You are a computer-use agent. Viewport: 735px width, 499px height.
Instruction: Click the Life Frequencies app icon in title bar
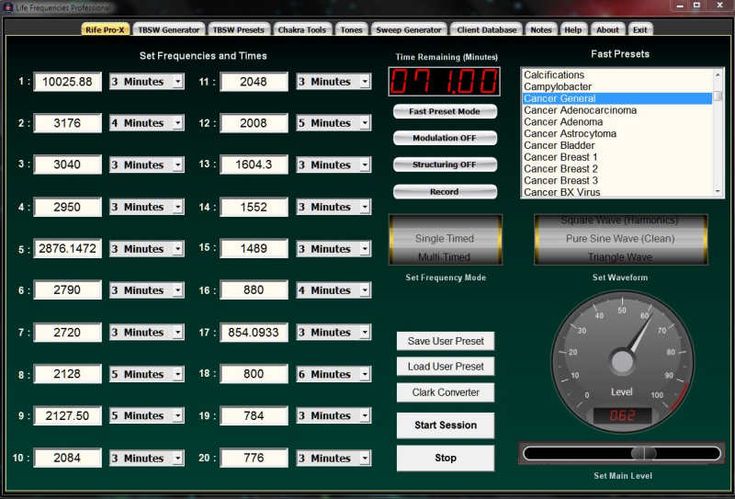coord(8,7)
